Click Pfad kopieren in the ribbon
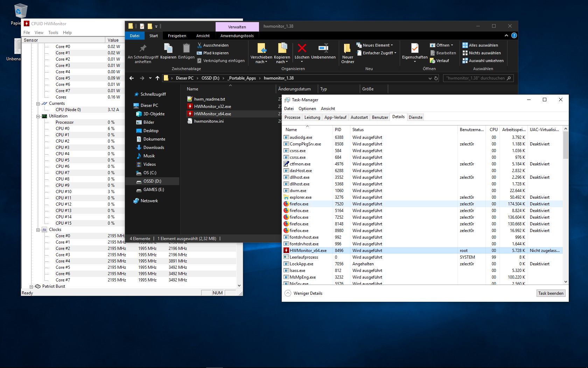588x368 pixels. click(x=213, y=53)
